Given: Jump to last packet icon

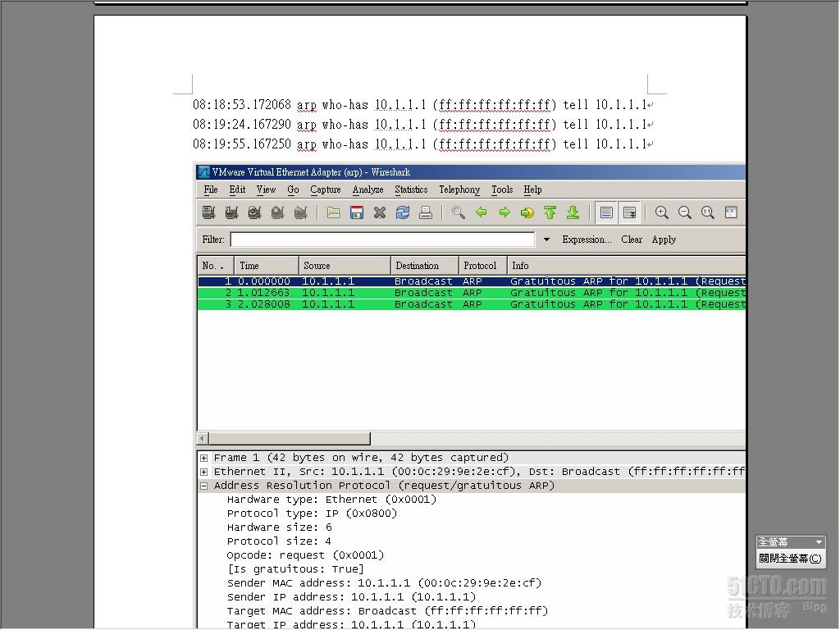Looking at the screenshot, I should click(573, 212).
